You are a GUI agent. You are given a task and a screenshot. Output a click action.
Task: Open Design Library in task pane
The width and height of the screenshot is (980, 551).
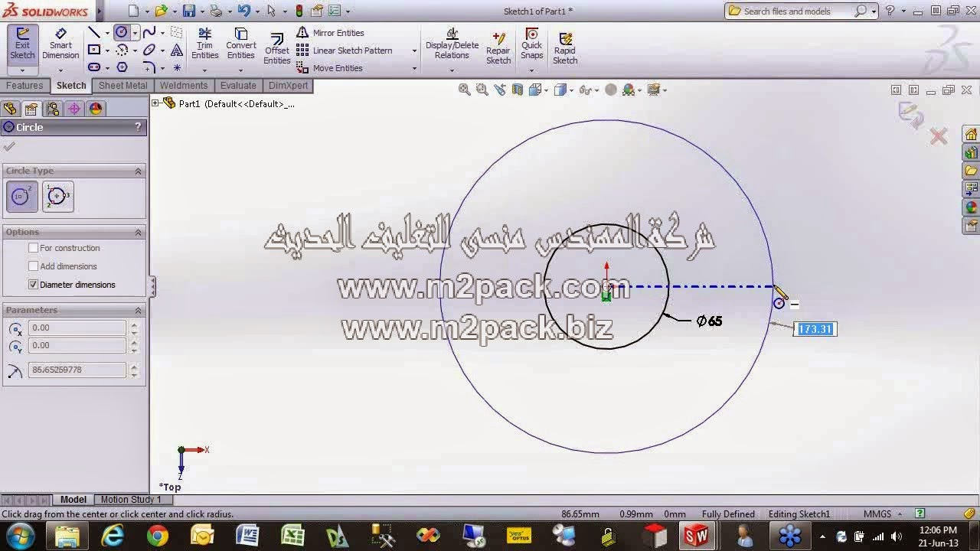coord(971,152)
